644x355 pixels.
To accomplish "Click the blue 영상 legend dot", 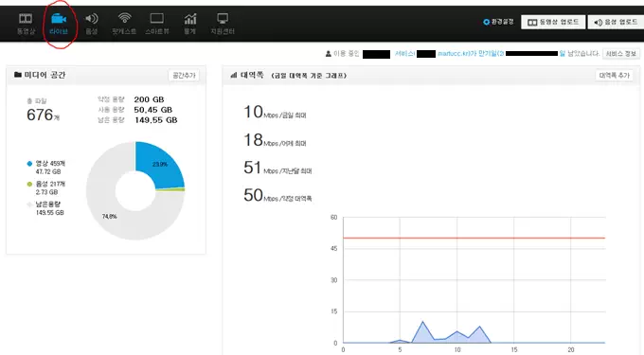I will (29, 164).
